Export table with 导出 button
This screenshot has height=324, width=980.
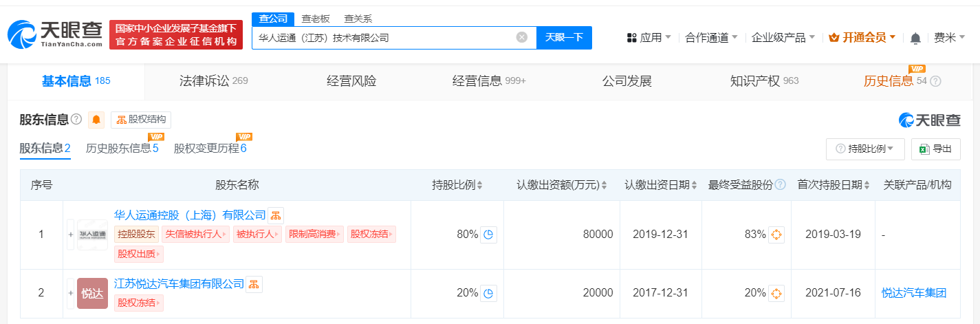click(935, 149)
